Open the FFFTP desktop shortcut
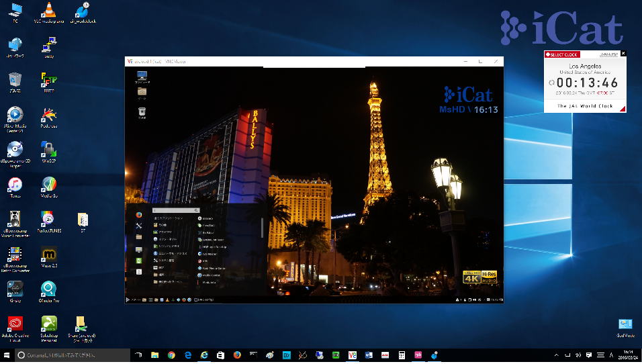Image resolution: width=642 pixels, height=364 pixels. [49, 83]
